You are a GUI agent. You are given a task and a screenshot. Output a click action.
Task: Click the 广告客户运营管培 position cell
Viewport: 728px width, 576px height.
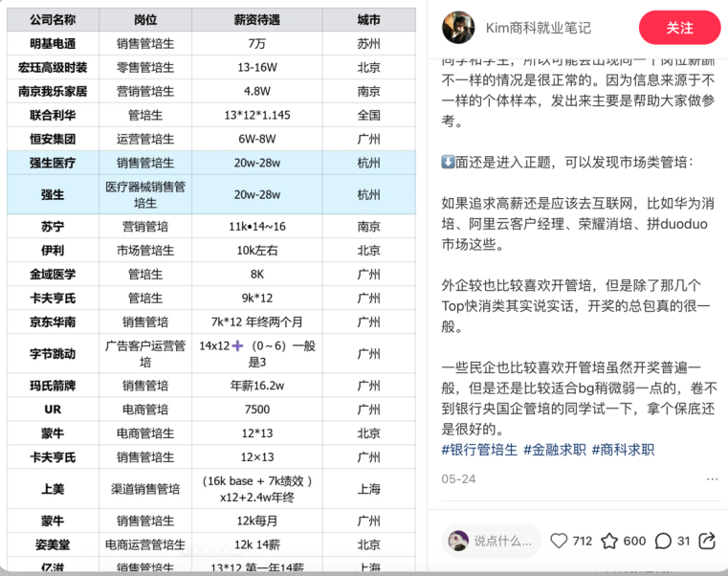145,354
